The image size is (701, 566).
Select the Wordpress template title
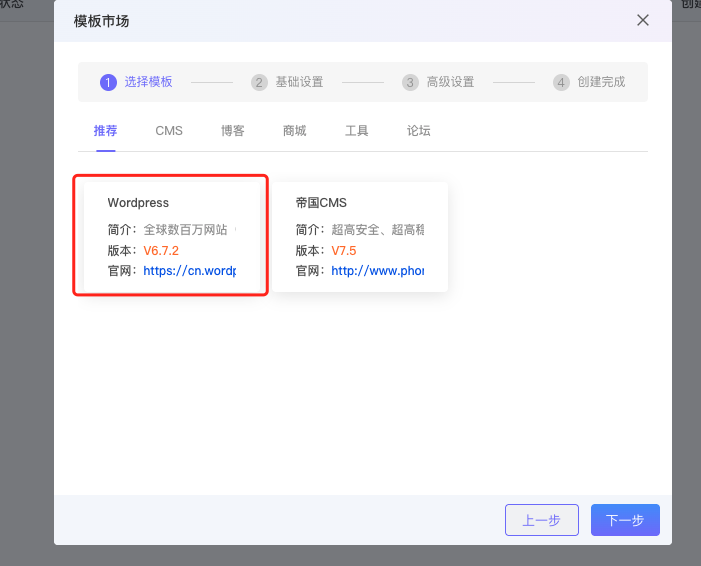(138, 203)
